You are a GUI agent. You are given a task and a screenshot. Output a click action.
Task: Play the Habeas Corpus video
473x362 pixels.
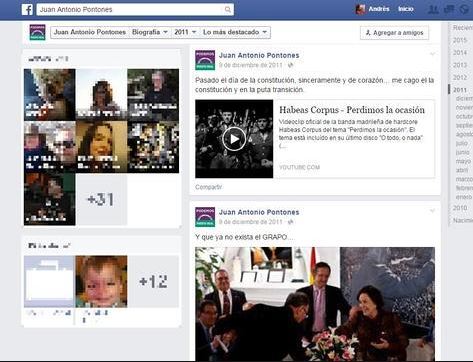pos(234,139)
